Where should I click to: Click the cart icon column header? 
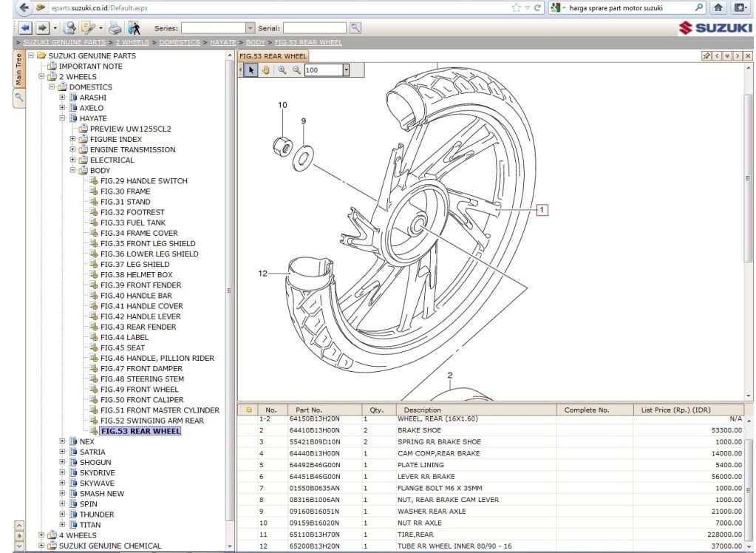pyautogui.click(x=249, y=410)
